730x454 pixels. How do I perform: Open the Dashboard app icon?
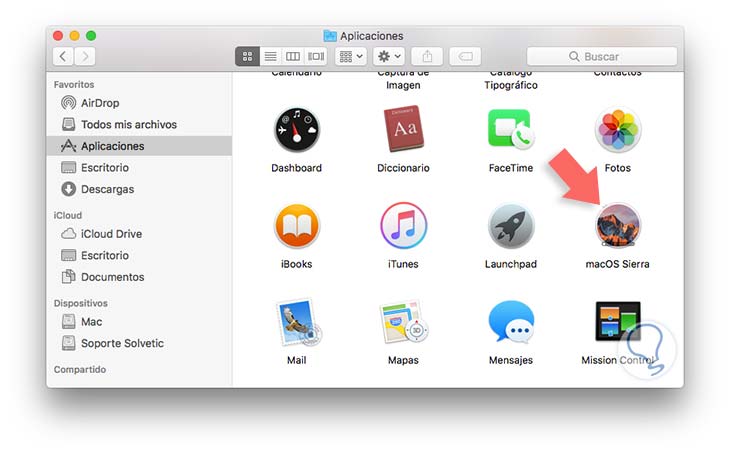[297, 130]
